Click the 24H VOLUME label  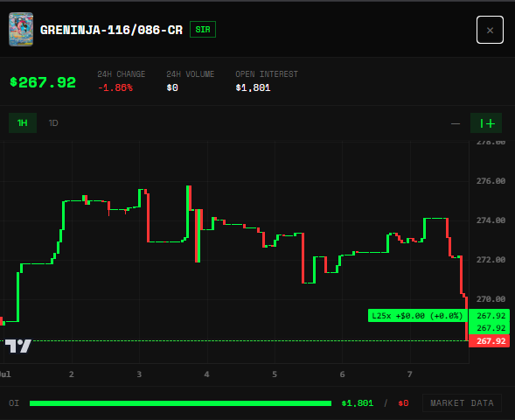[x=190, y=74]
